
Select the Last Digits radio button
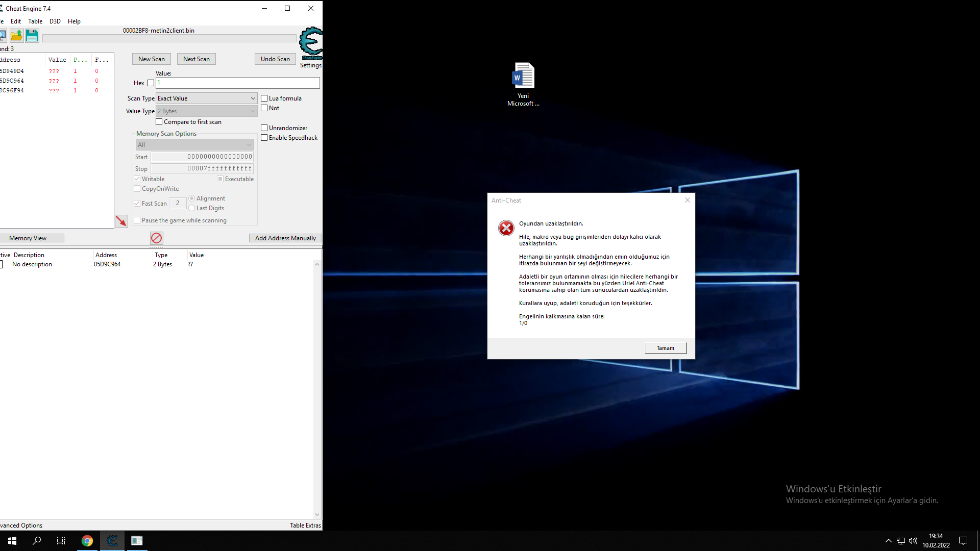point(192,208)
